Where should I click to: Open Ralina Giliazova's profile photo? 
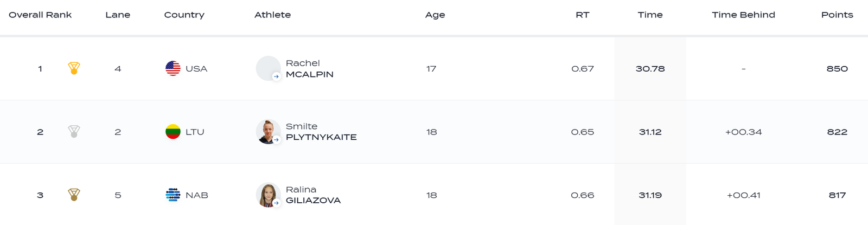coord(267,194)
